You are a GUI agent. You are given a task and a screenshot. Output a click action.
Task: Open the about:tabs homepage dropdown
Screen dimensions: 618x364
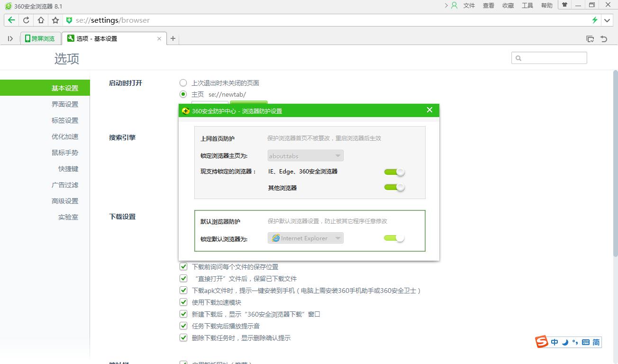pos(305,155)
